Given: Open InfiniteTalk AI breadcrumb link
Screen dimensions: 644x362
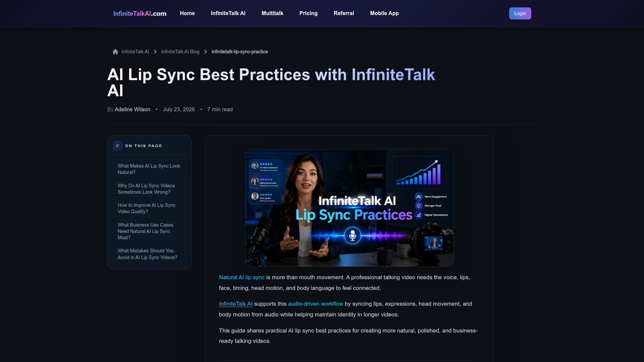Looking at the screenshot, I should point(135,52).
